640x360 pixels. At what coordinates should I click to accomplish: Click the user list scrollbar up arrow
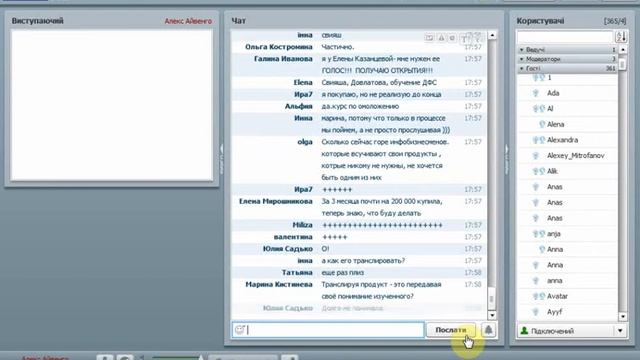pyautogui.click(x=622, y=49)
